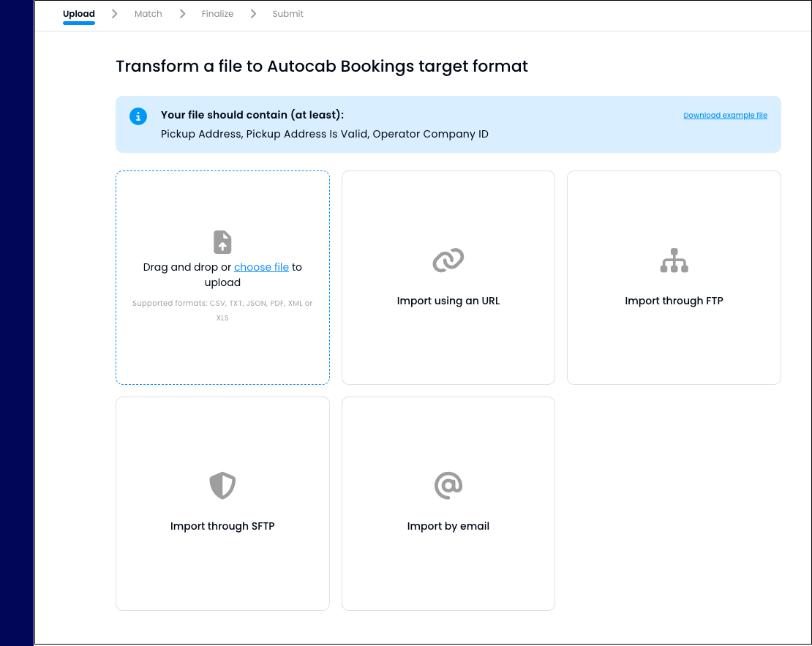Screen dimensions: 812x646
Task: Open the Upload step tab
Action: coord(79,14)
